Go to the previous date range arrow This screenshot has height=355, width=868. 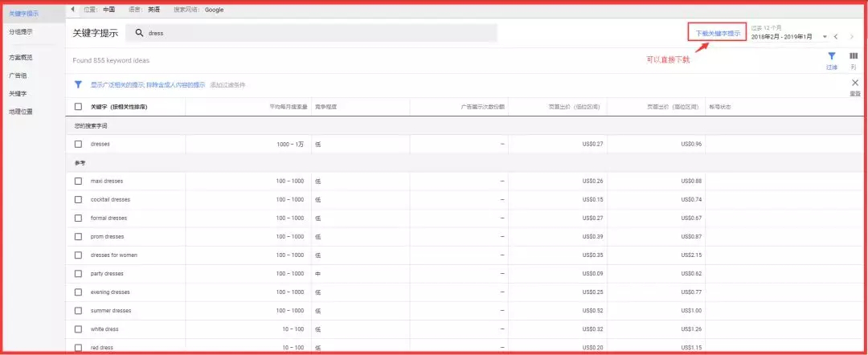(836, 37)
